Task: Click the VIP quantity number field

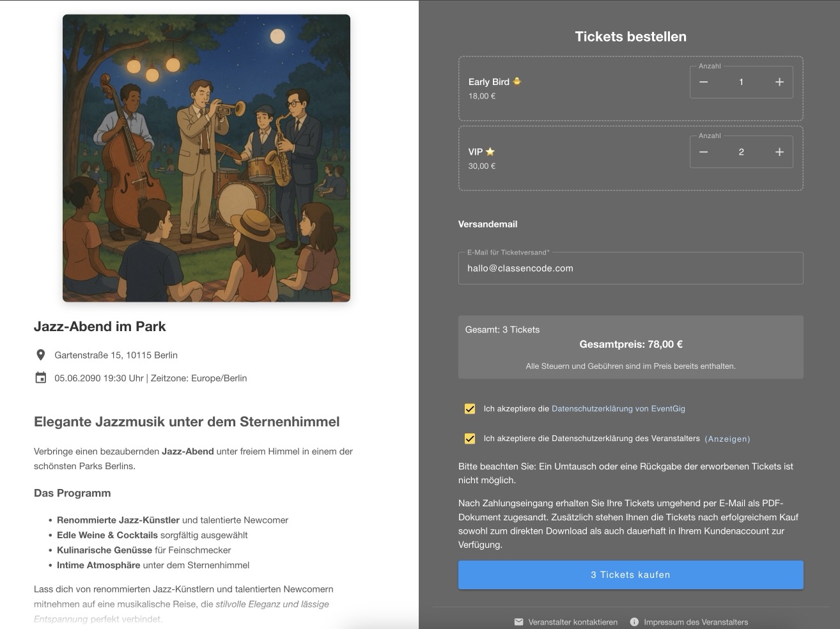Action: (x=741, y=152)
